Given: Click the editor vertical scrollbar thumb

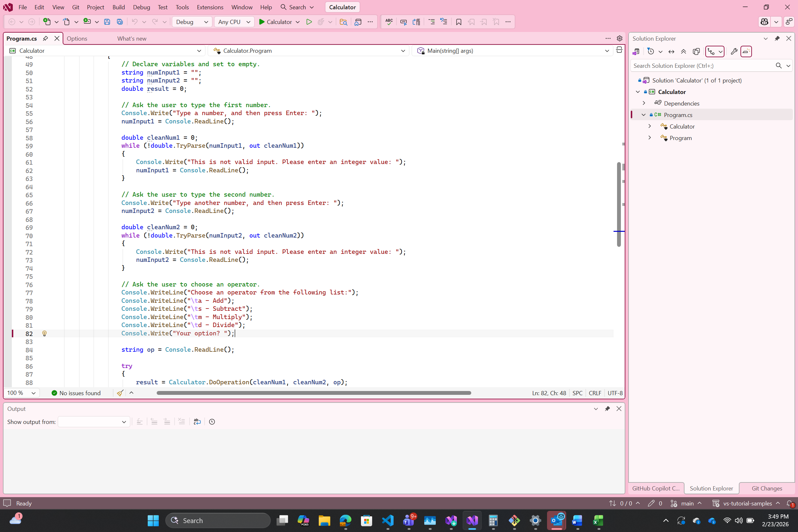Looking at the screenshot, I should pyautogui.click(x=619, y=205).
